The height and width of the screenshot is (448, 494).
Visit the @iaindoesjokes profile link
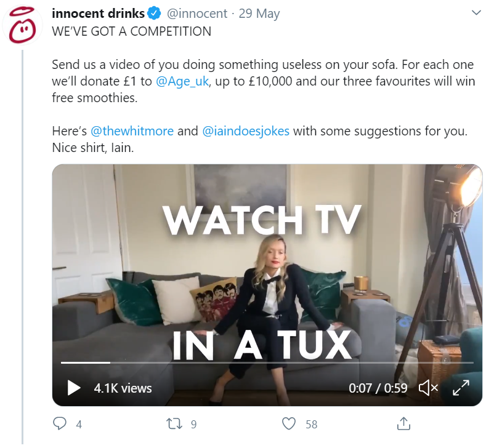[246, 131]
